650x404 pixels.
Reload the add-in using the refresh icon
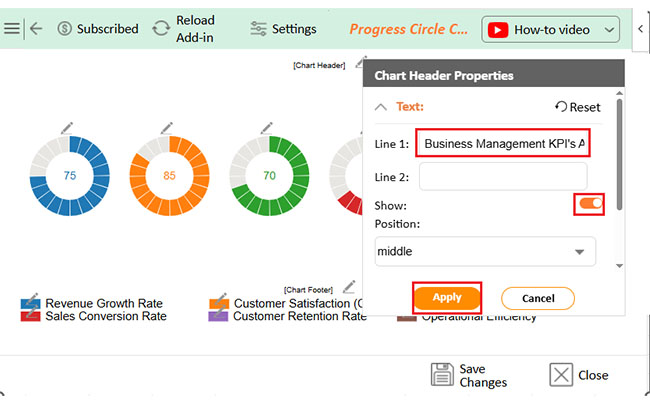[161, 29]
